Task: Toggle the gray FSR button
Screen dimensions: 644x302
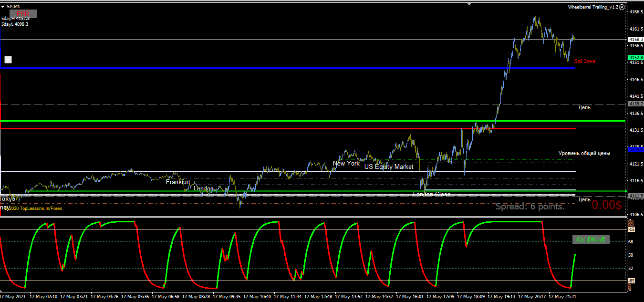Action: [x=23, y=13]
